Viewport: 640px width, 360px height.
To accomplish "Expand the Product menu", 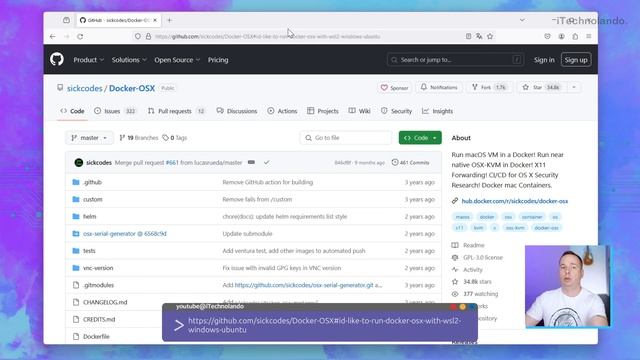I will pos(89,60).
